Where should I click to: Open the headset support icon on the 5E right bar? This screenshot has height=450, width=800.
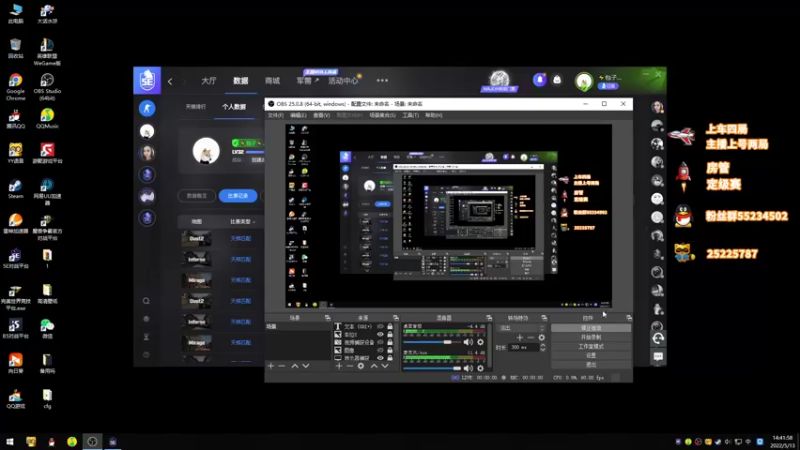(658, 338)
